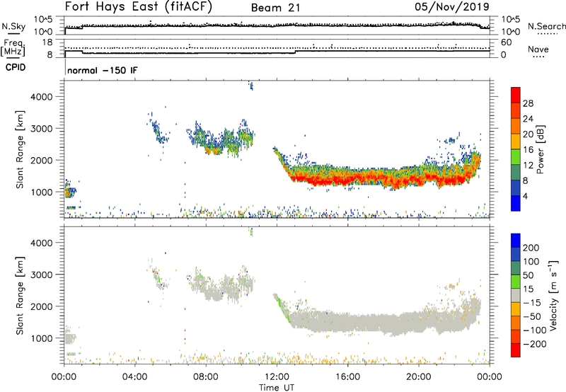Click the 'Slant Range [km]' label of power panel
566x392 pixels.
(20, 149)
